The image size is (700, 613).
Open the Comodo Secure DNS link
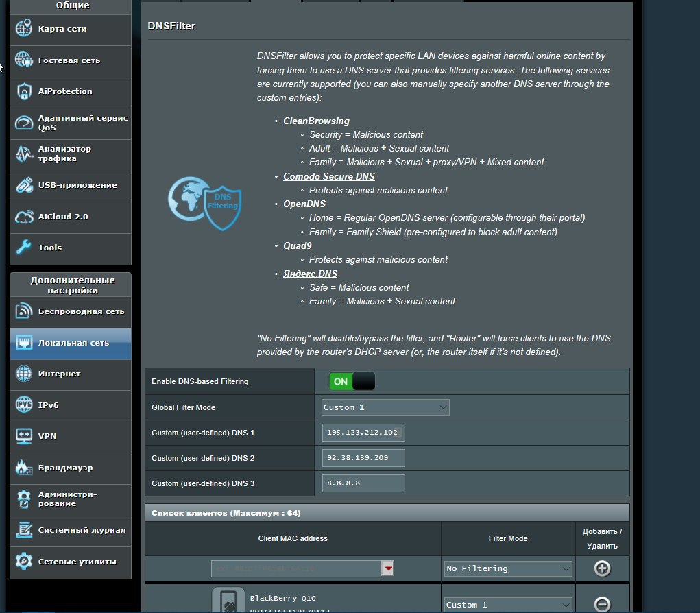(x=329, y=176)
